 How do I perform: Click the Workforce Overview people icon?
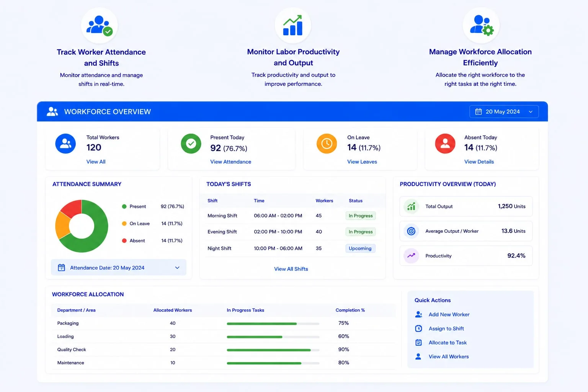tap(52, 111)
